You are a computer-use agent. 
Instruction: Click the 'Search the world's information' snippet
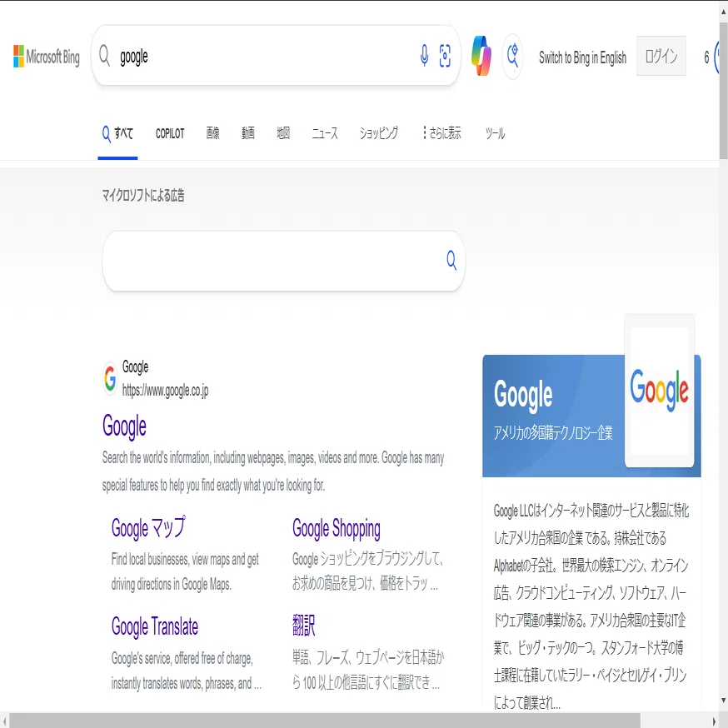tap(273, 471)
